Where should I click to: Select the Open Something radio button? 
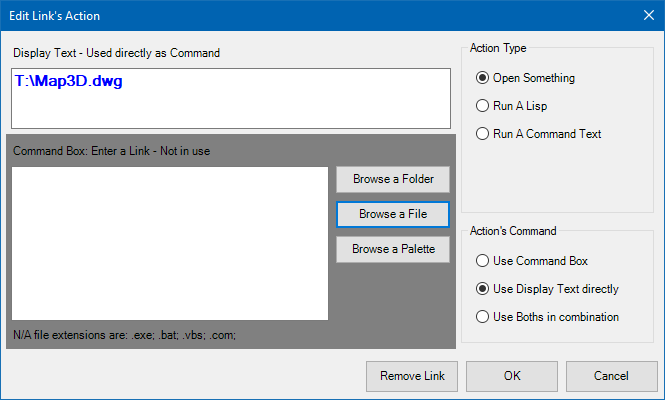[483, 78]
